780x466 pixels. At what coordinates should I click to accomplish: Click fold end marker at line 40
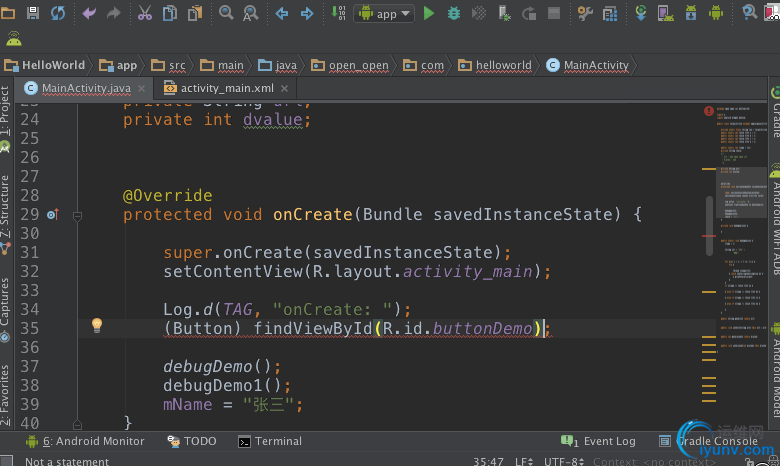pyautogui.click(x=77, y=424)
